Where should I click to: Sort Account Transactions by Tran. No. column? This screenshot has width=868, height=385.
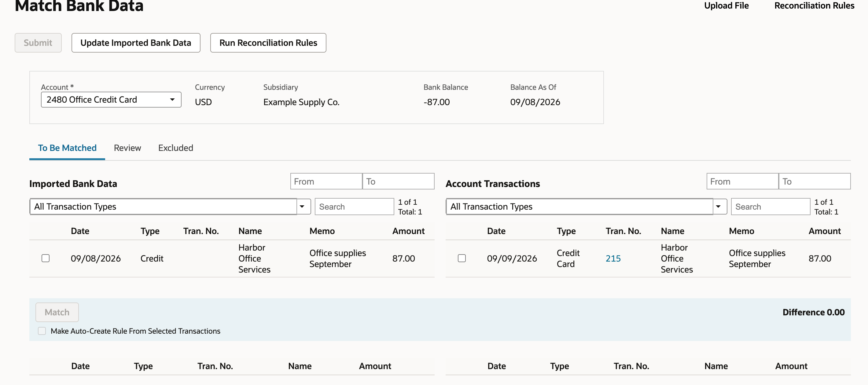pos(623,231)
